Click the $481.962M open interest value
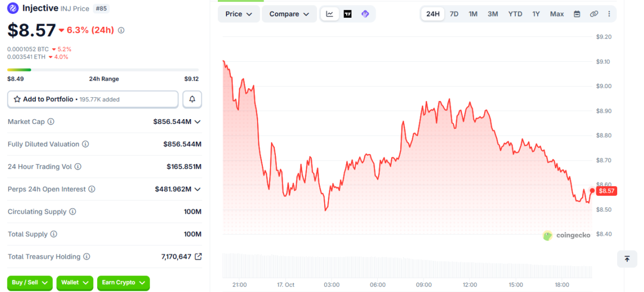This screenshot has height=292, width=644. [173, 189]
